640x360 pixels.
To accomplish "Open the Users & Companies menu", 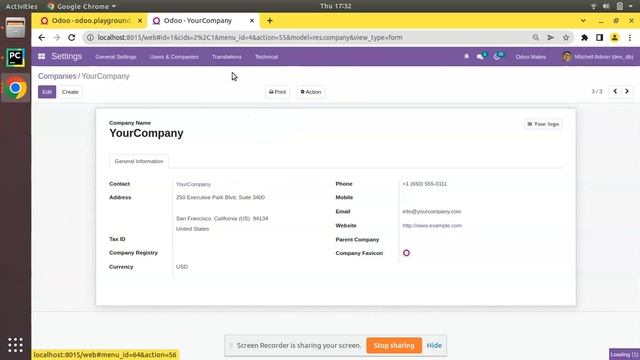I will click(x=174, y=57).
